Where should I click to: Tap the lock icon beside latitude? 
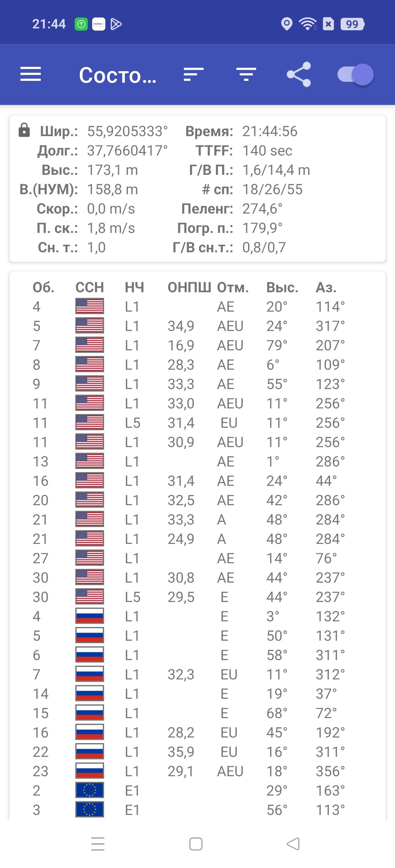[x=24, y=131]
